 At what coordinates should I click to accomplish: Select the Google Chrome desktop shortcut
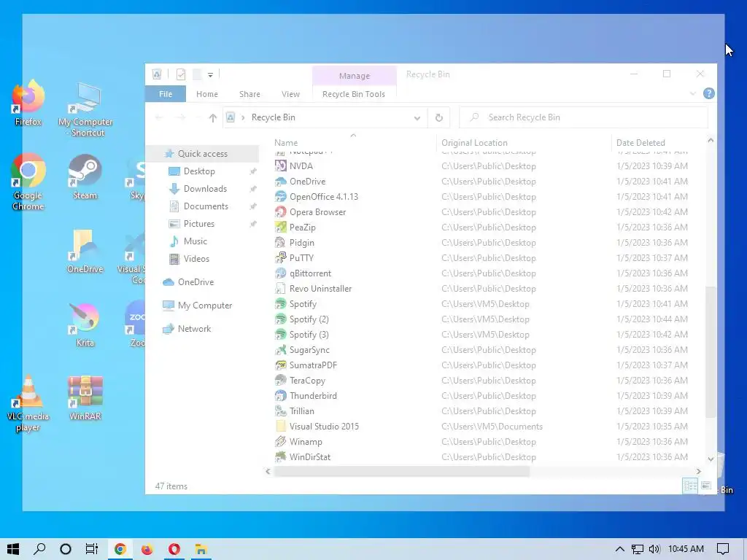(x=28, y=182)
